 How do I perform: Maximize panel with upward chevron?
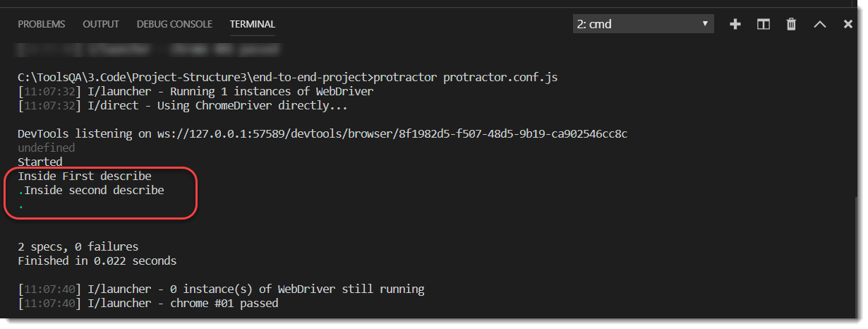(x=820, y=24)
